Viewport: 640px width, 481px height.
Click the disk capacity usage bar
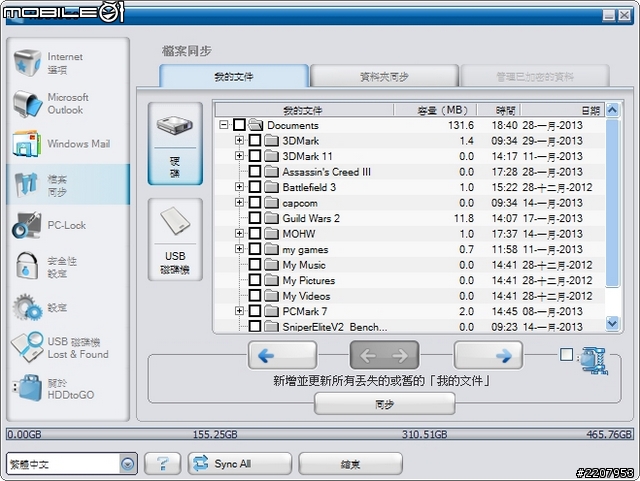(320, 434)
